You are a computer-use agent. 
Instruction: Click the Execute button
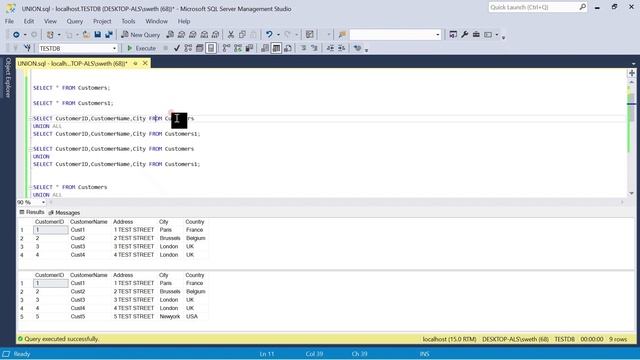tap(142, 49)
